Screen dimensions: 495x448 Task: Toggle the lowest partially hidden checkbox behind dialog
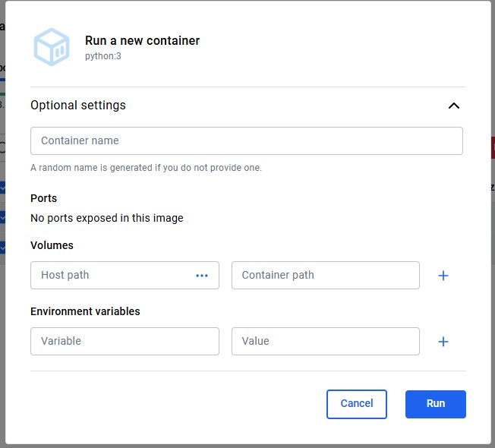pyautogui.click(x=2, y=247)
